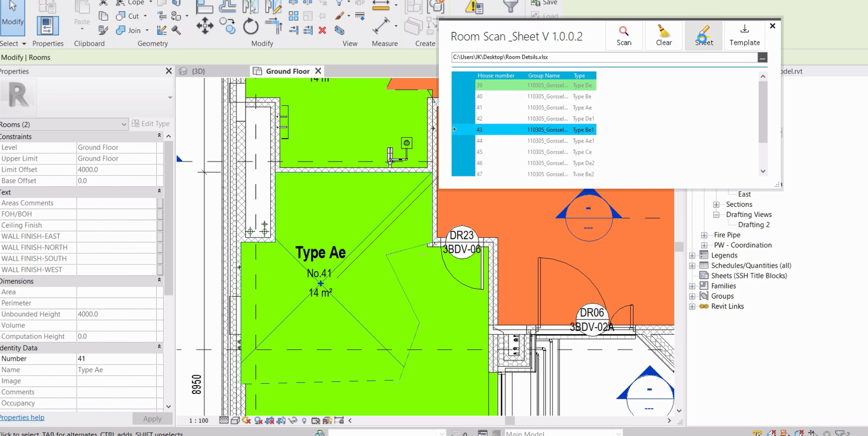Click the Crop View icon in view control bar

[270, 421]
